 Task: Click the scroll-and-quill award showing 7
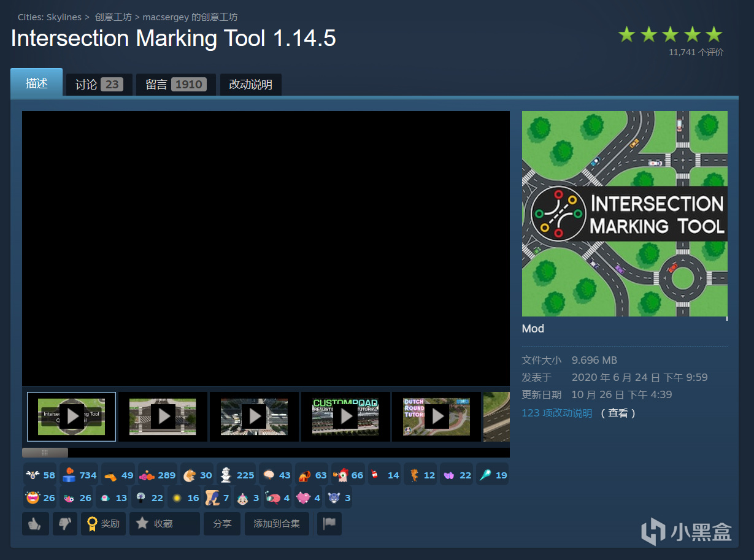217,497
